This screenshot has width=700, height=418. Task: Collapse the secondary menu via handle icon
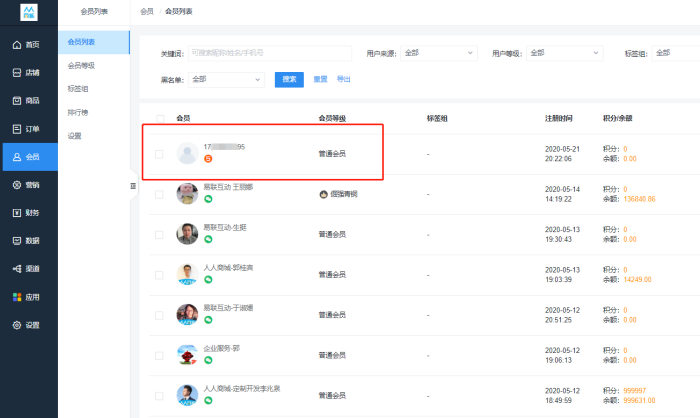click(133, 186)
